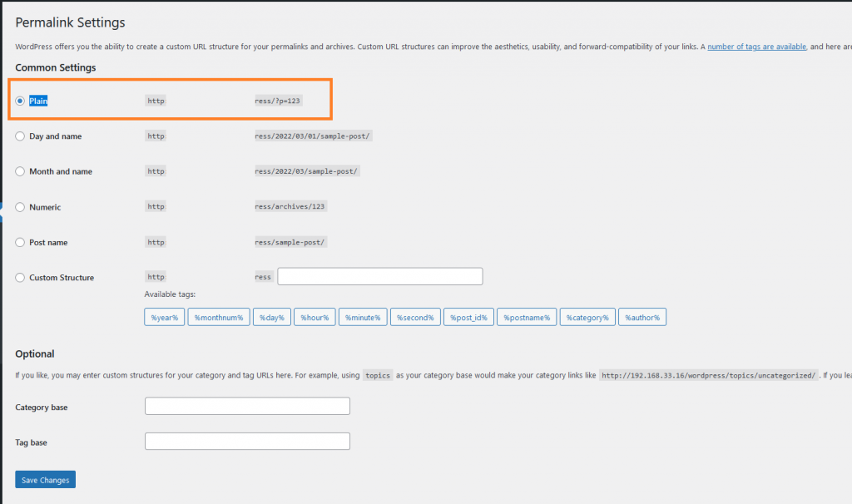Click the Post name label text

click(x=48, y=243)
